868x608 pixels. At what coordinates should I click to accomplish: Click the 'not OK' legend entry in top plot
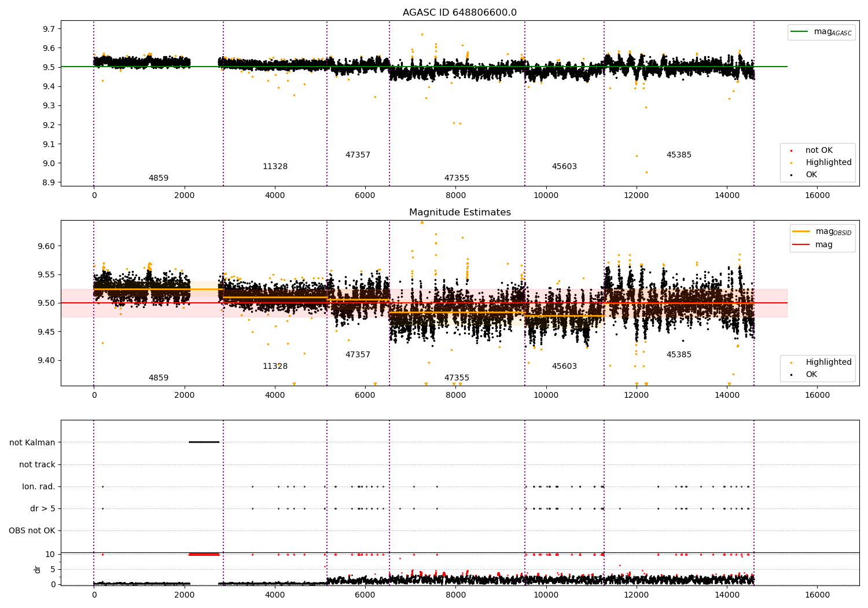pos(819,151)
